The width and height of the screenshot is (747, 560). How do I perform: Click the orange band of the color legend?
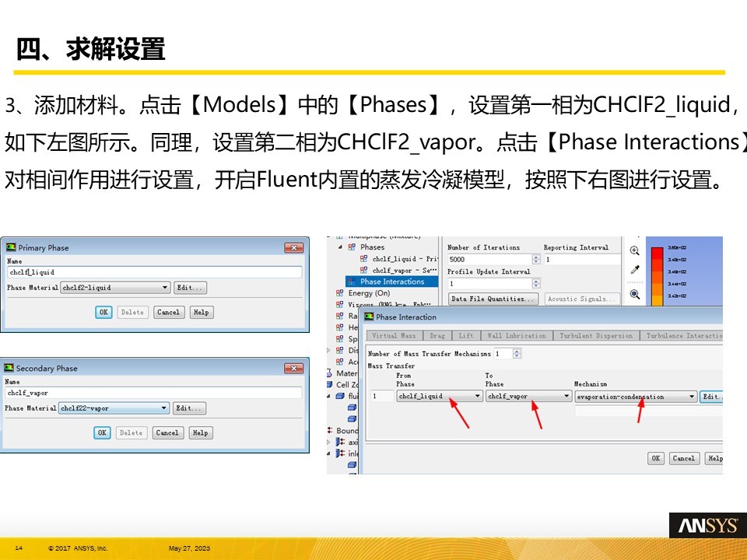tap(657, 289)
